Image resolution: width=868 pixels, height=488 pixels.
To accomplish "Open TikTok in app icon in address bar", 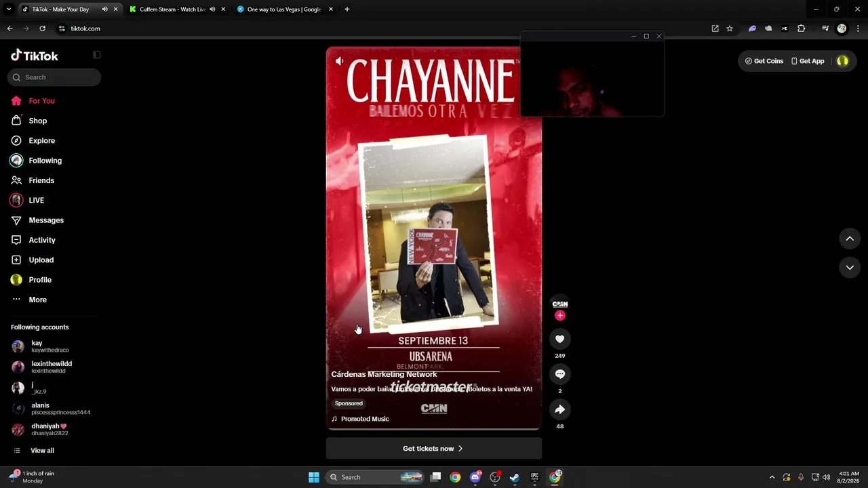I will tap(715, 28).
